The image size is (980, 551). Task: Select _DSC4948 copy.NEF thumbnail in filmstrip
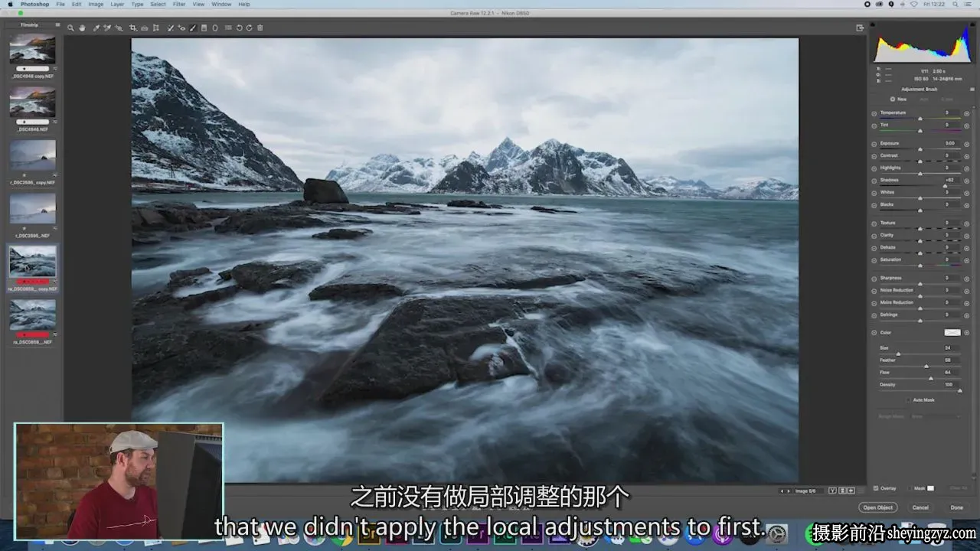pos(32,50)
